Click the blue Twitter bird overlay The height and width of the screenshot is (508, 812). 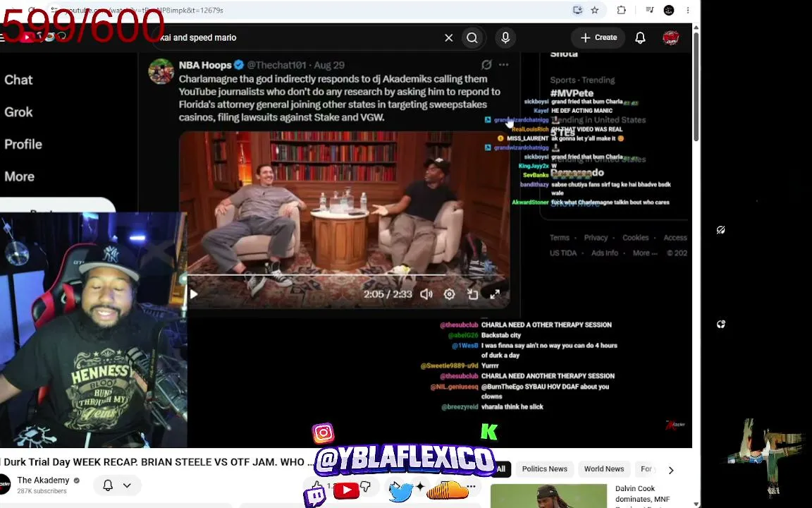401,491
